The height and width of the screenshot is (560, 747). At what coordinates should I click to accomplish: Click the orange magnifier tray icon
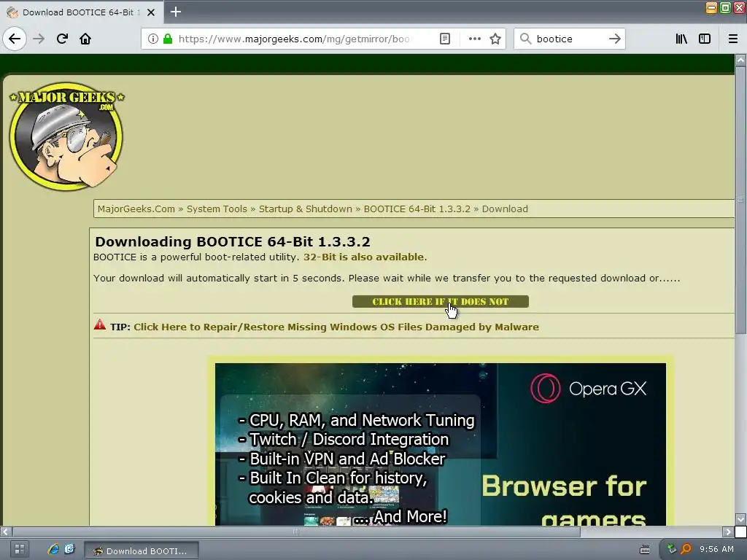[x=686, y=550]
